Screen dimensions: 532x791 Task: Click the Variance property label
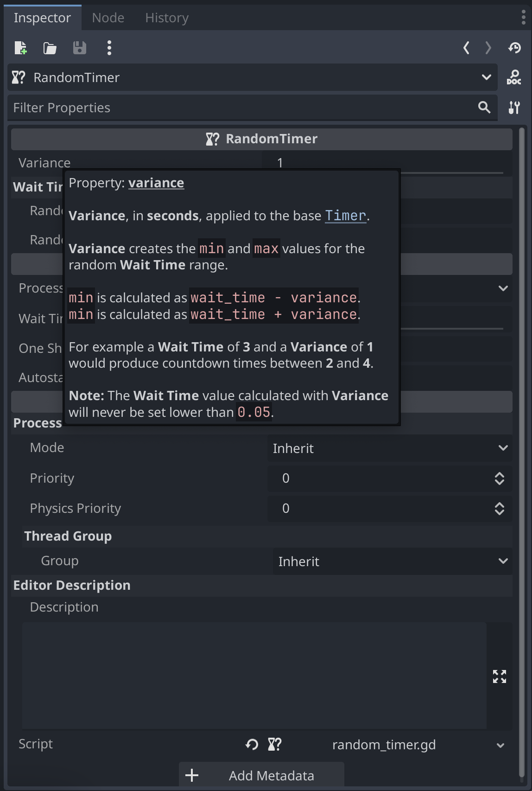(44, 163)
